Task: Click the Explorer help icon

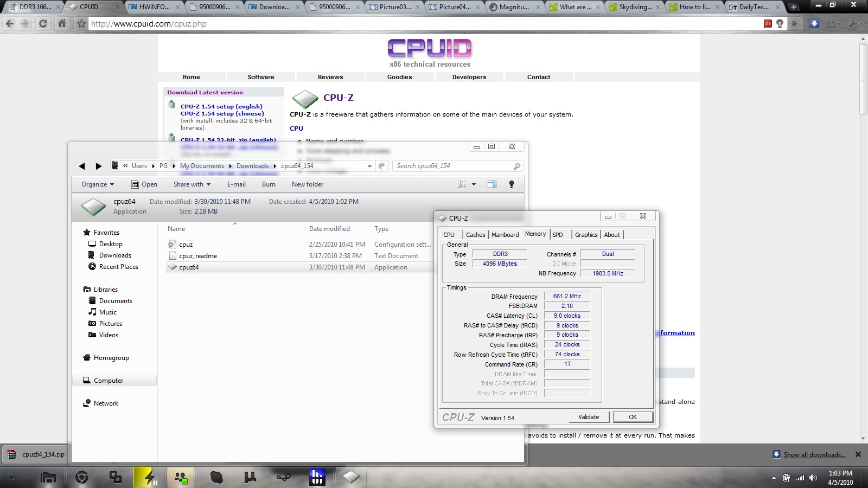Action: click(x=511, y=184)
